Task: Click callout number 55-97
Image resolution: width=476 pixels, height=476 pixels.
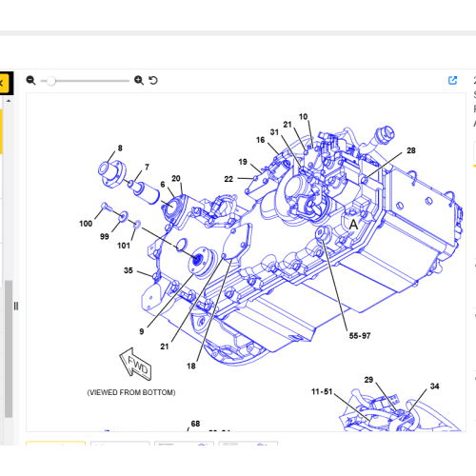Action: pyautogui.click(x=360, y=336)
